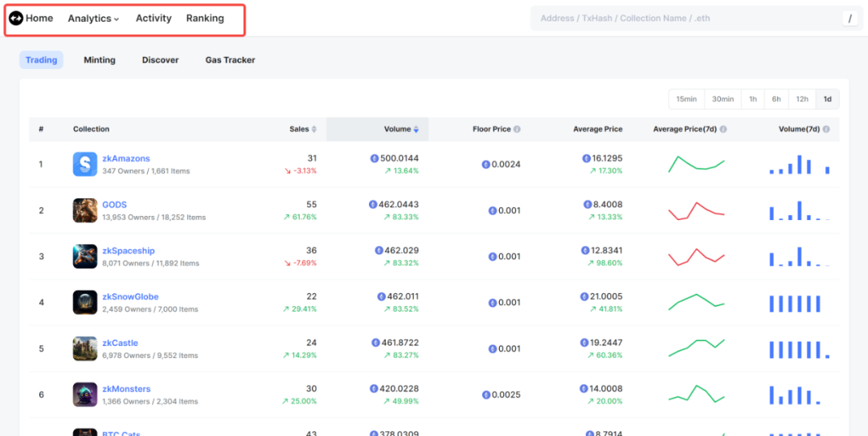Click the zkSnowGlobe collection icon
This screenshot has height=436, width=868.
point(84,303)
